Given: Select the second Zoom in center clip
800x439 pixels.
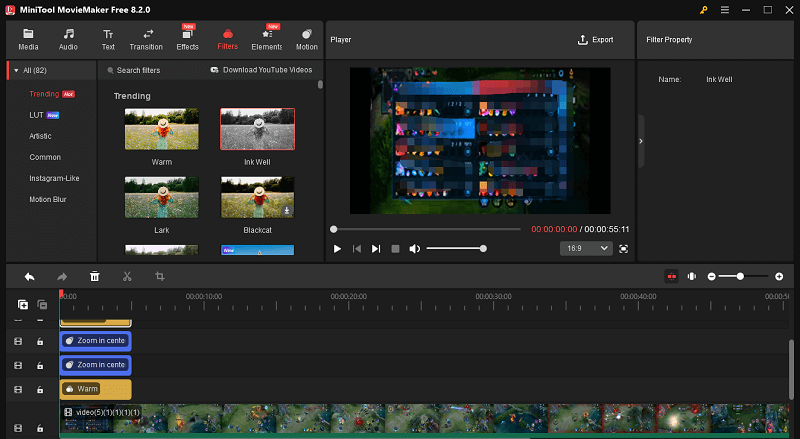Looking at the screenshot, I should [95, 365].
